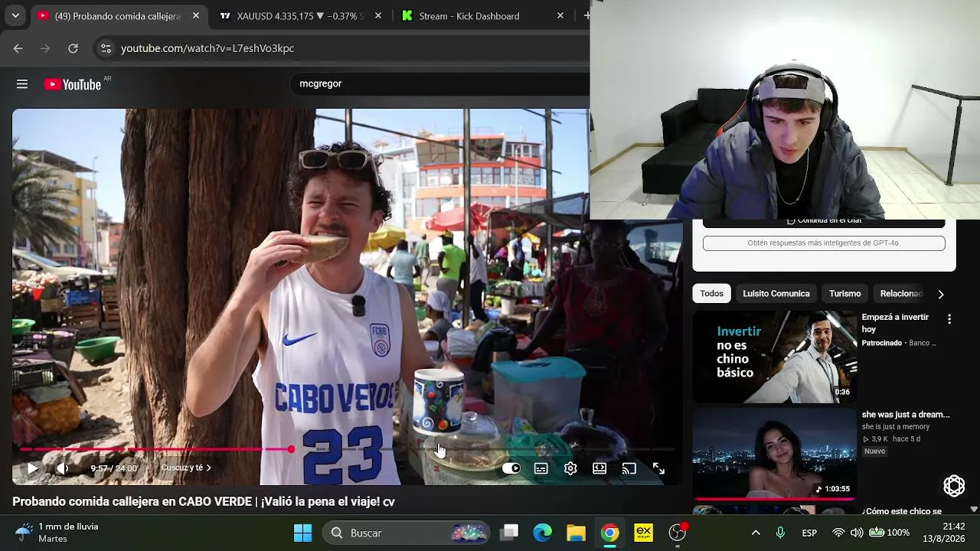Image resolution: width=980 pixels, height=551 pixels.
Task: Select the 'Relacionados' filter chip
Action: click(901, 294)
